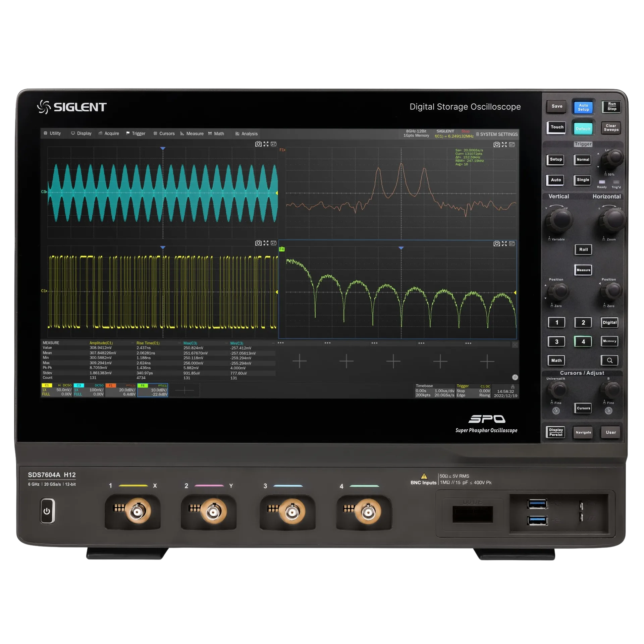Toggle the Run Stop button
The height and width of the screenshot is (644, 644).
point(611,106)
